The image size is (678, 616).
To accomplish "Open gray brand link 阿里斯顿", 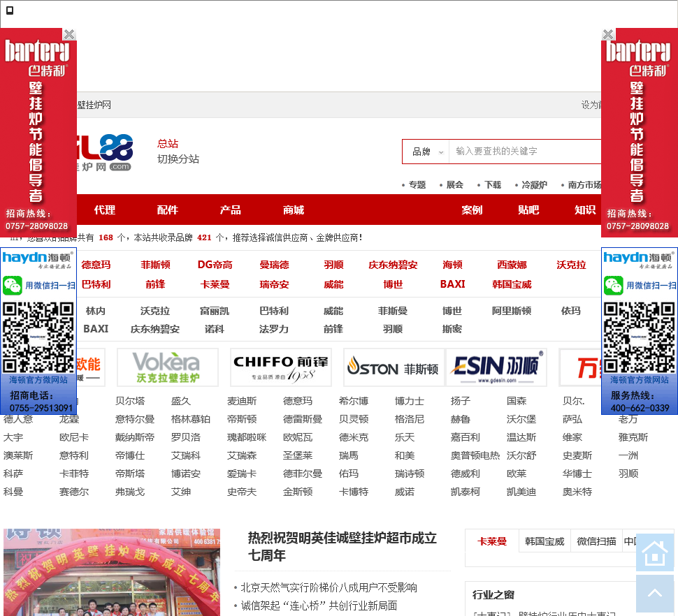I will (x=512, y=311).
